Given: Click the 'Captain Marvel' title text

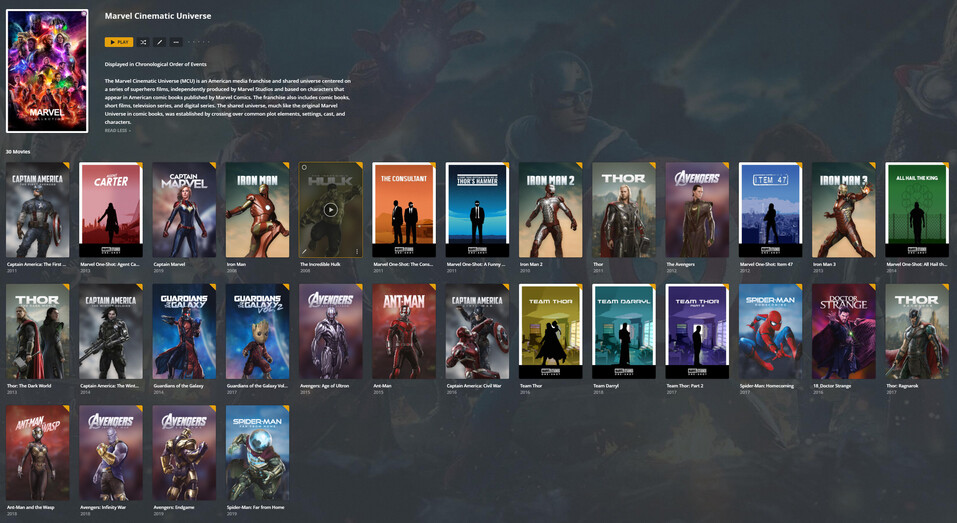Looking at the screenshot, I should (169, 264).
